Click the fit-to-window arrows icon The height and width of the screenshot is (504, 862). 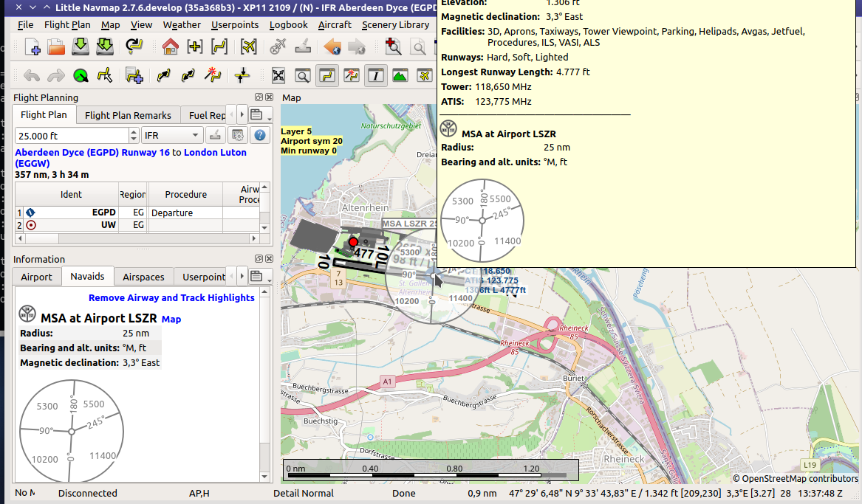(x=278, y=75)
